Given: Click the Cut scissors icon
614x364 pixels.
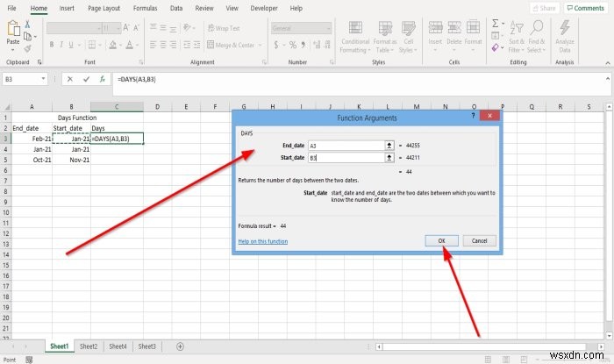Looking at the screenshot, I should 27,25.
